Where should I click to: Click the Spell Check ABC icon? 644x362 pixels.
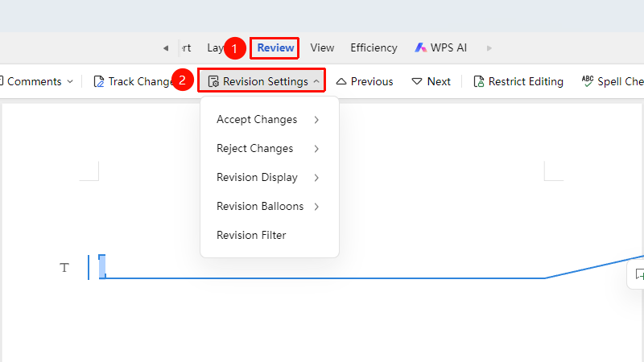[588, 81]
